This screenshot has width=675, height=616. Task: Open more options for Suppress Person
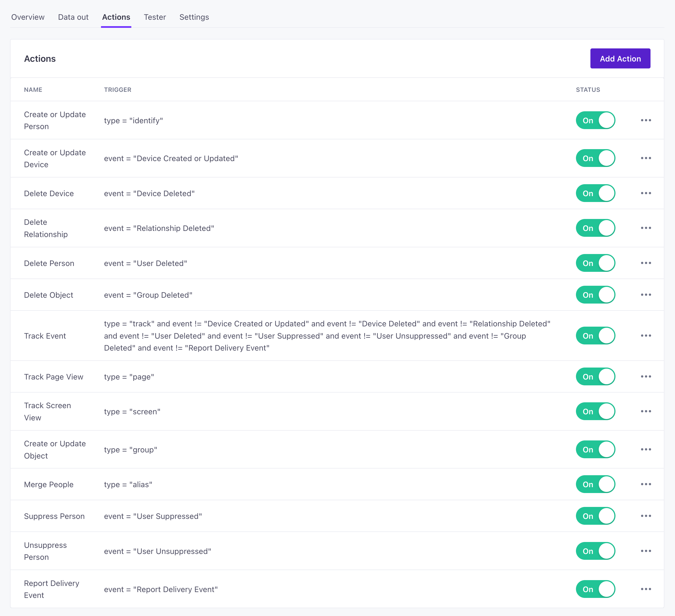(x=646, y=516)
